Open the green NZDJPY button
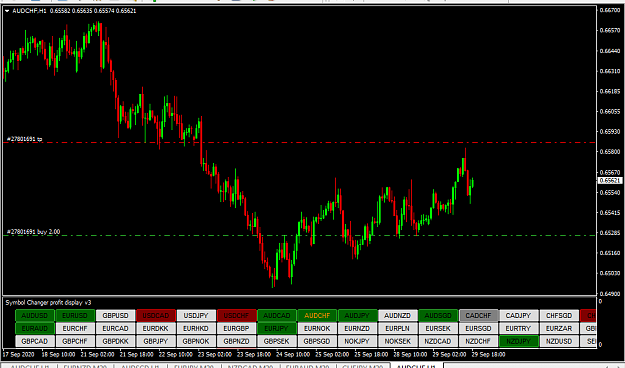The image size is (625, 368). pyautogui.click(x=519, y=341)
